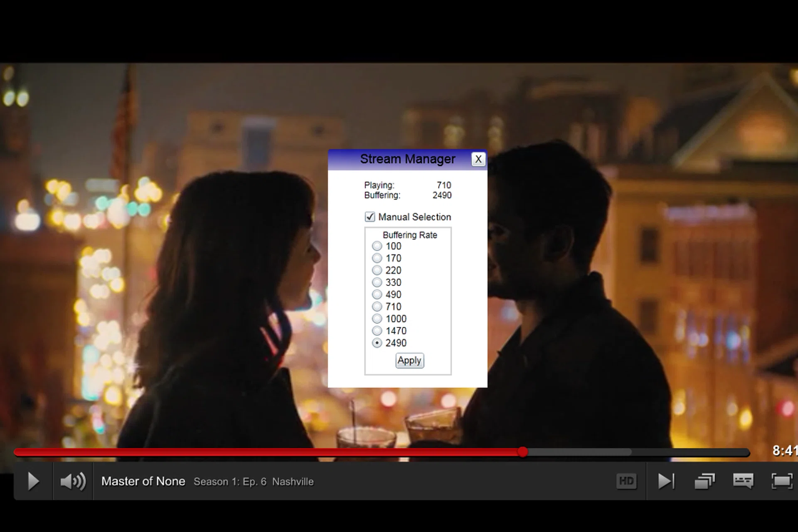Uncheck Manual Selection checkbox
The width and height of the screenshot is (798, 532).
tap(369, 217)
